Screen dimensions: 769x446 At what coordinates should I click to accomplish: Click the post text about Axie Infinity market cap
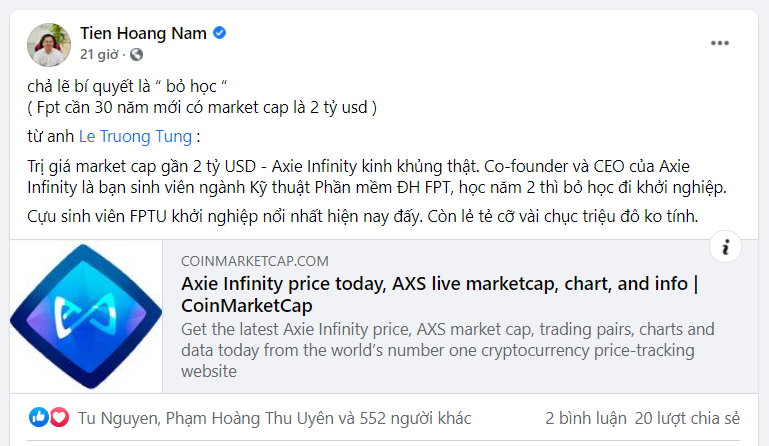coord(370,177)
